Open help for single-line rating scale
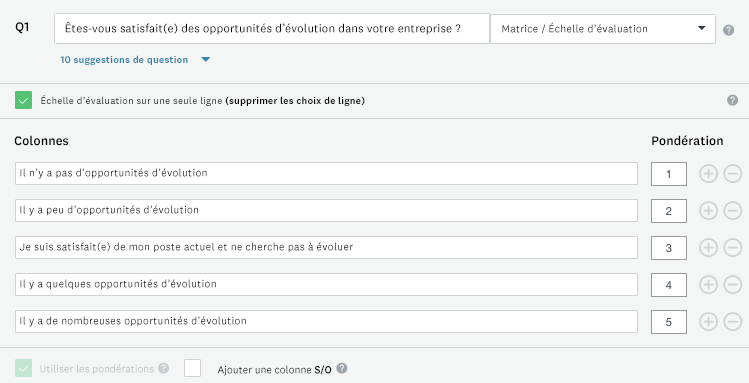The height and width of the screenshot is (383, 749). (732, 100)
